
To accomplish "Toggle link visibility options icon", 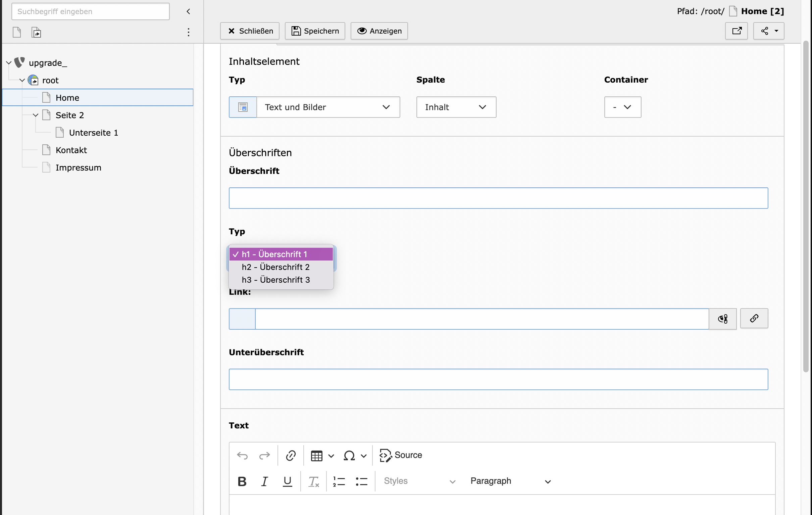I will click(723, 319).
